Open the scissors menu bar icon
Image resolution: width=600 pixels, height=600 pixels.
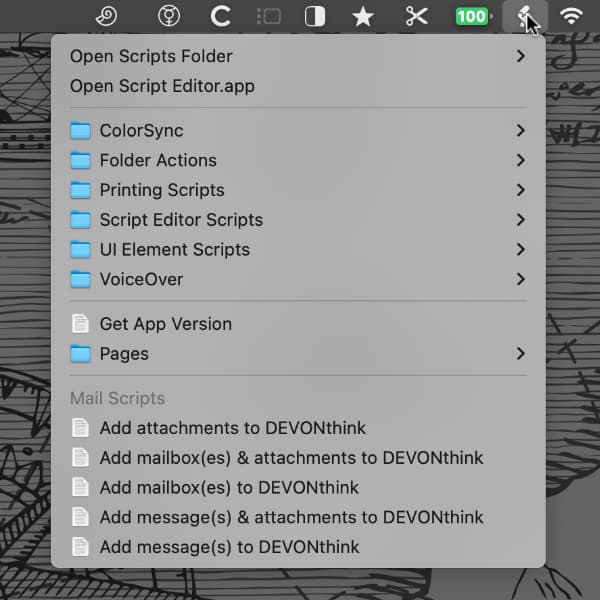417,16
